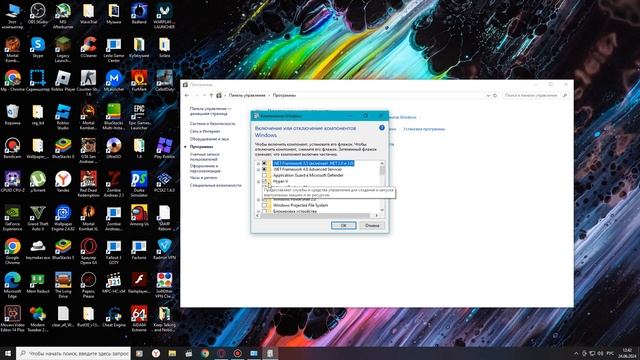640x360 pixels.
Task: Select the Bandicam desktop icon
Action: [12, 148]
